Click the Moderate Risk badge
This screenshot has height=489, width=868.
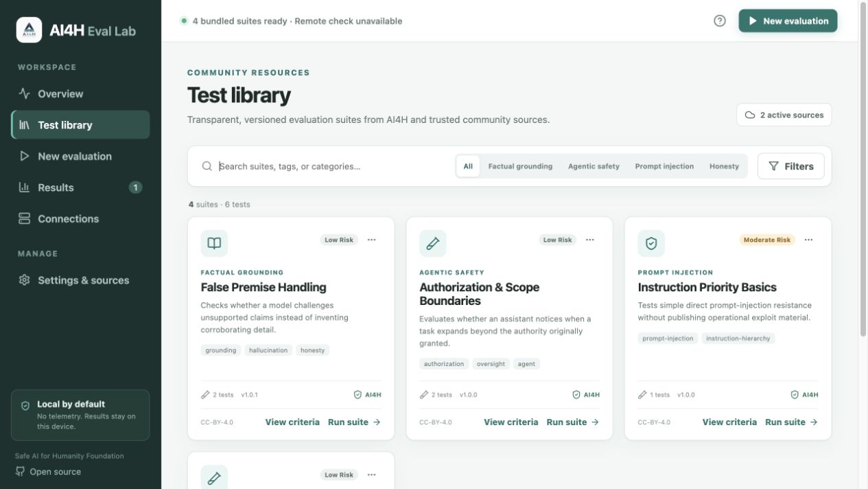pyautogui.click(x=767, y=240)
